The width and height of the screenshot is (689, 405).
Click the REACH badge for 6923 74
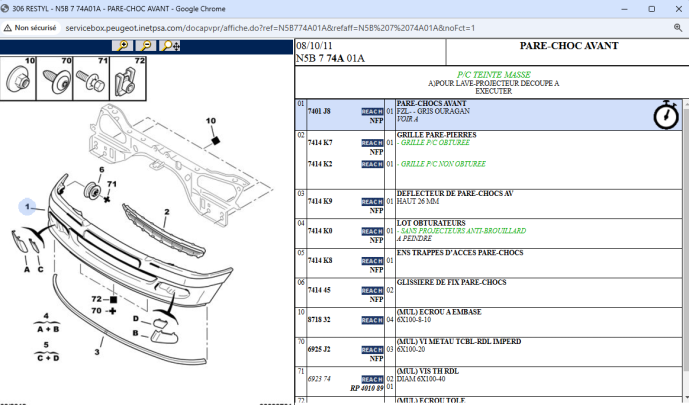372,379
